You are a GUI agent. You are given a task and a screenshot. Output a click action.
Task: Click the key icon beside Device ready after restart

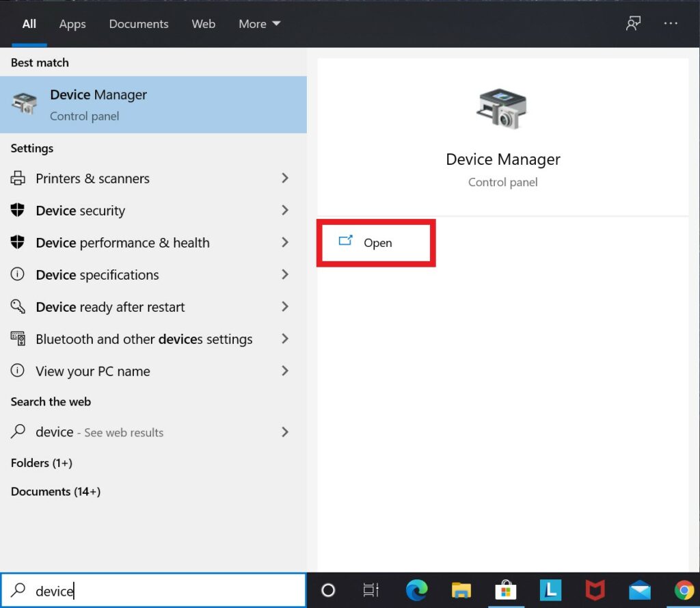pos(18,306)
